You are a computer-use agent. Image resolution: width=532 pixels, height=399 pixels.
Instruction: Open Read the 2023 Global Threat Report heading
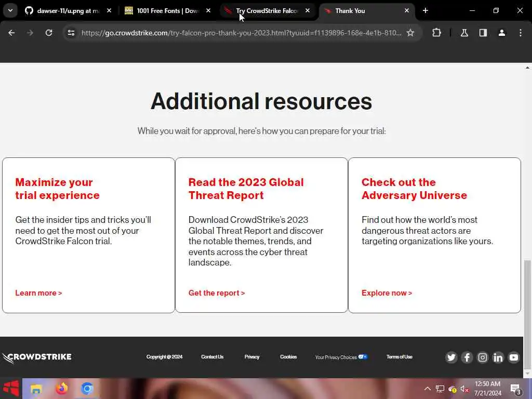(x=246, y=189)
